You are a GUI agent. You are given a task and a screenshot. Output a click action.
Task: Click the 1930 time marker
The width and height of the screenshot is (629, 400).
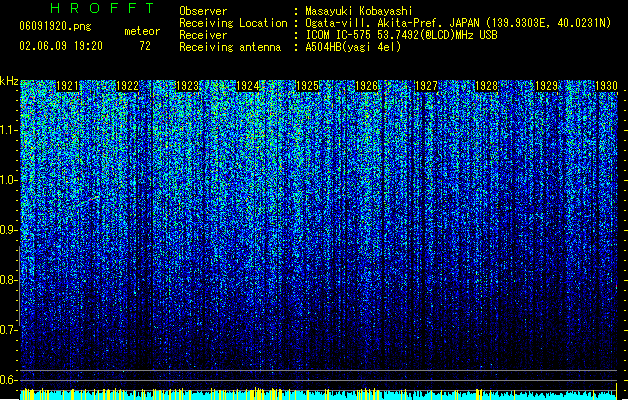tap(606, 86)
